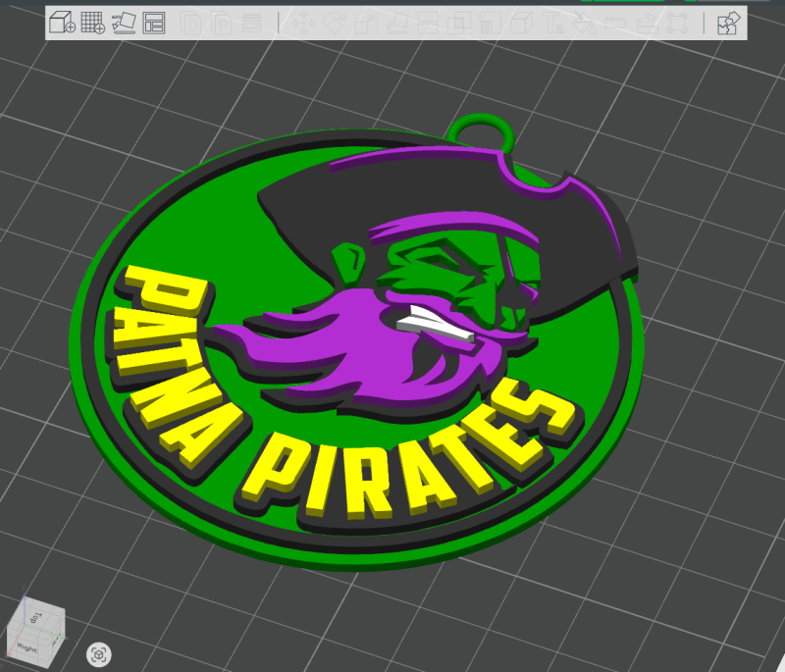
Task: Activate the Lay on face tool
Action: (397, 23)
